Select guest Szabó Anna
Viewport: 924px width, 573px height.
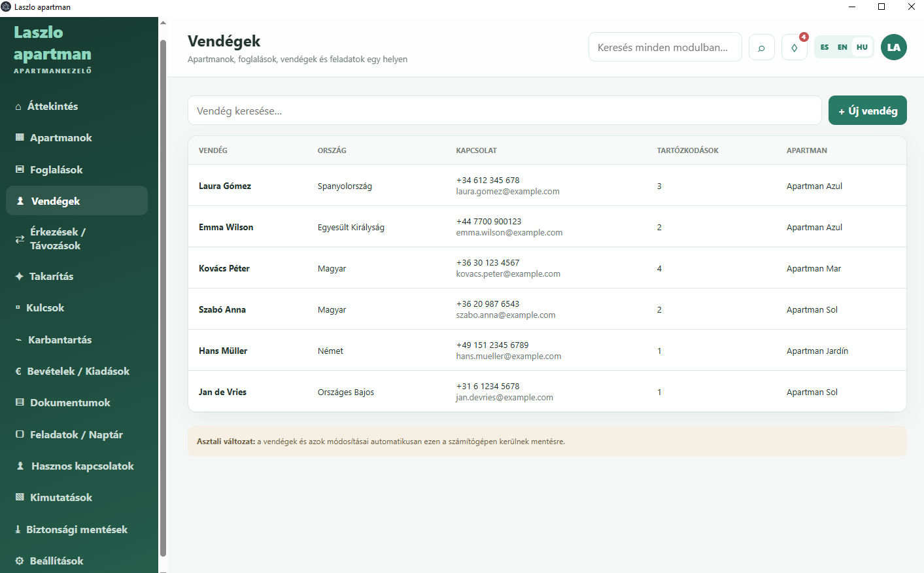(x=222, y=309)
